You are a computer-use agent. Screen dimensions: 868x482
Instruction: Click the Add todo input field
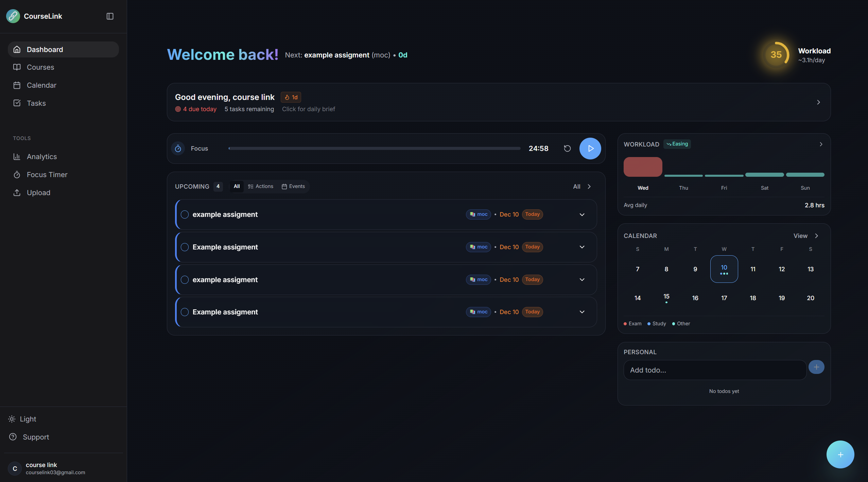(x=714, y=370)
